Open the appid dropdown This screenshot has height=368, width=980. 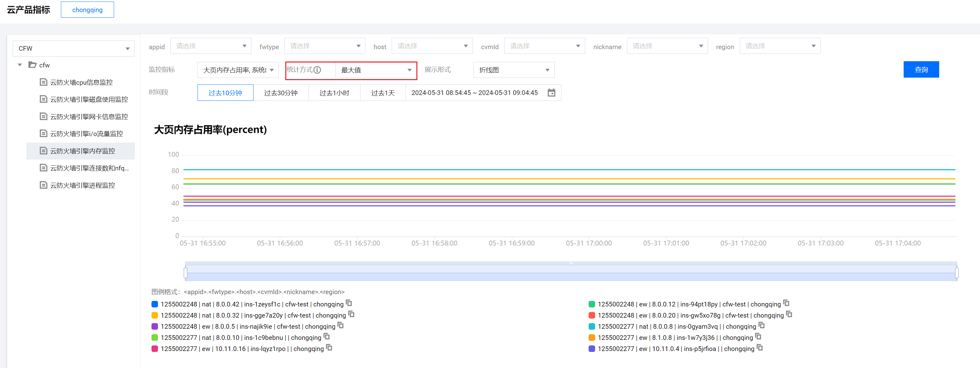[x=211, y=46]
